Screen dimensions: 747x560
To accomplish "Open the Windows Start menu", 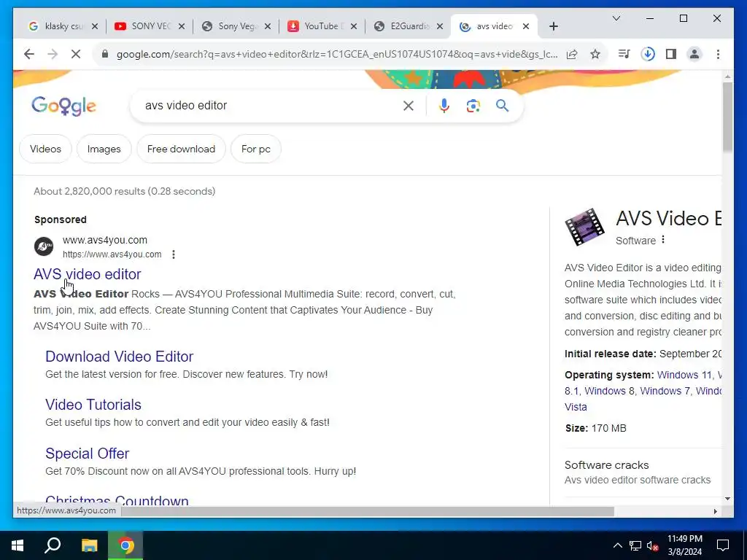I will tap(18, 545).
